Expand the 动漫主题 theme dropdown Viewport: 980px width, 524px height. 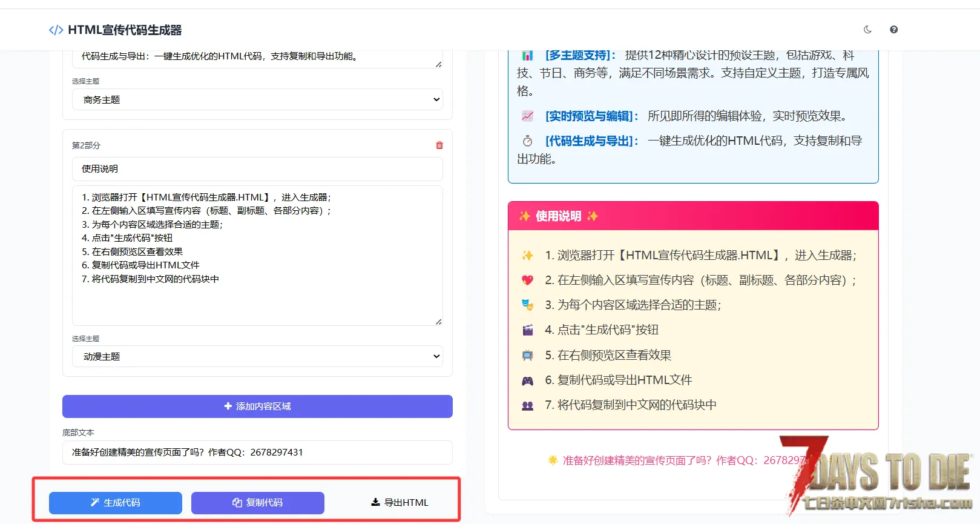click(x=257, y=356)
